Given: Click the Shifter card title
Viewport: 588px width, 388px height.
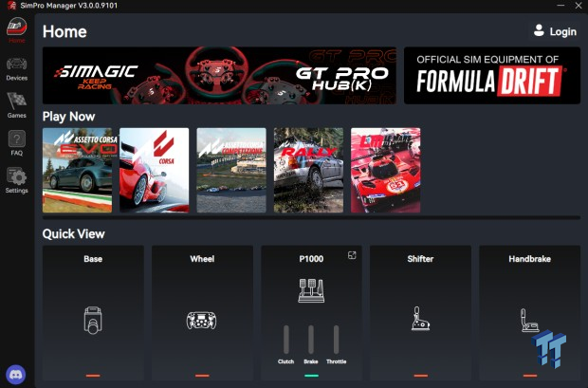Looking at the screenshot, I should [x=420, y=259].
